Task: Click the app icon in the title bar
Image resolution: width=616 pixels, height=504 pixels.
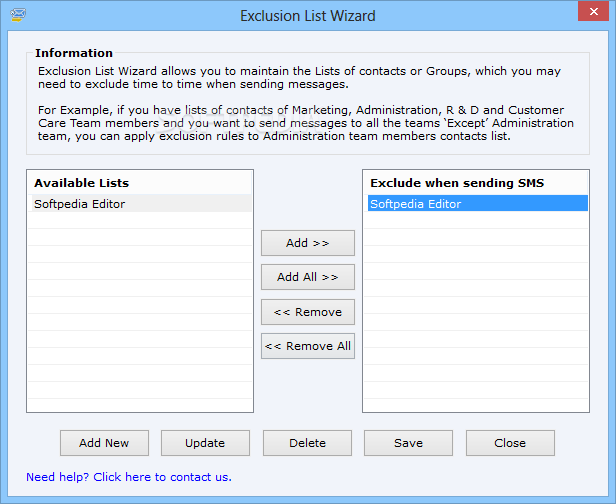Action: [x=18, y=15]
